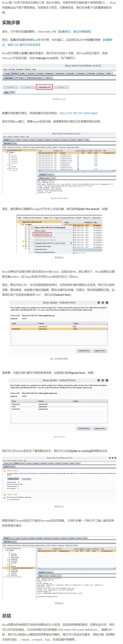This screenshot has width=123, height=644.
Task: Click the help icon beside Spider Scope heading
Action: (5, 494)
